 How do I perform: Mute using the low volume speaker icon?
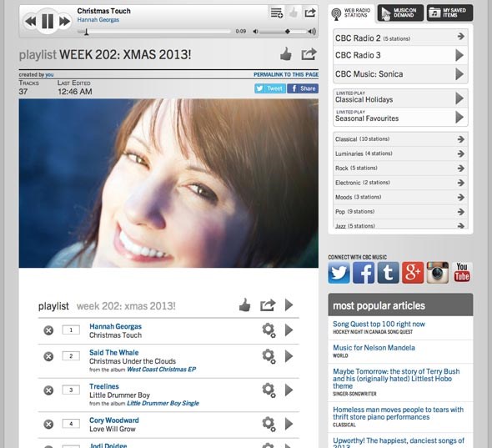256,32
